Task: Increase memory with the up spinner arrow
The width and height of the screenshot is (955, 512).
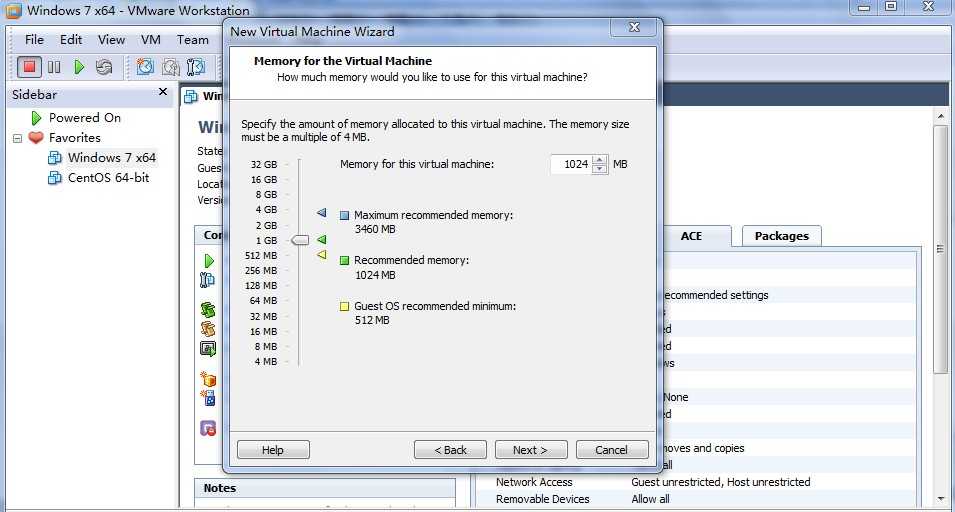Action: click(599, 160)
